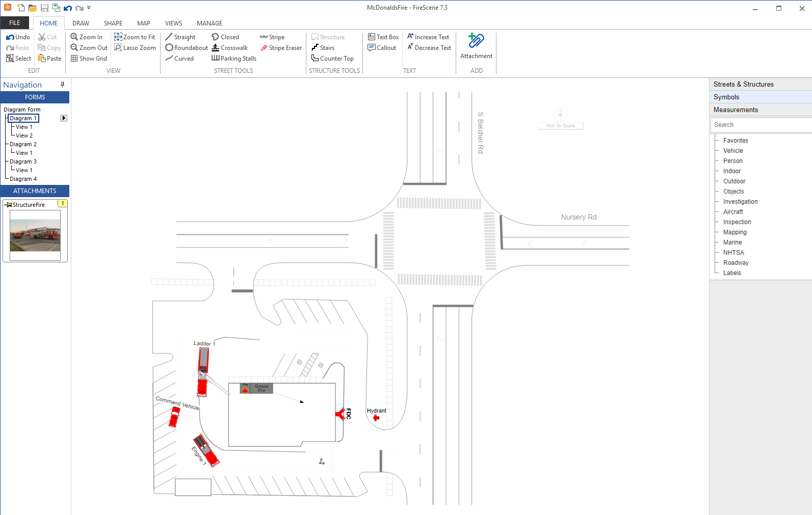Open the StructureFire attachment thumbnail photo
This screenshot has width=812, height=515.
(x=35, y=235)
